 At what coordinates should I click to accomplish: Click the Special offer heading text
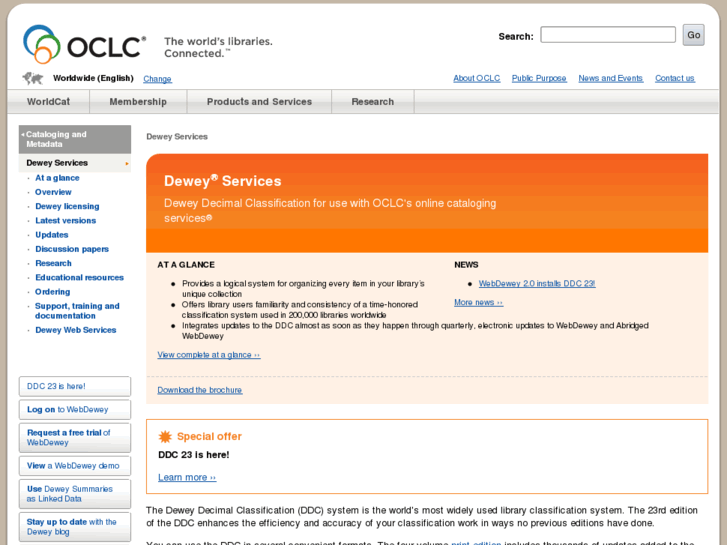pyautogui.click(x=209, y=436)
